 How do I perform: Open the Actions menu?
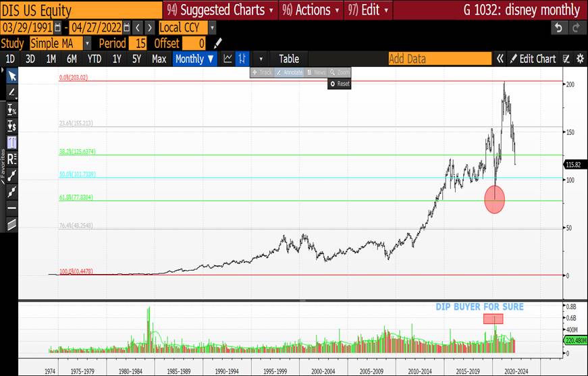click(311, 10)
